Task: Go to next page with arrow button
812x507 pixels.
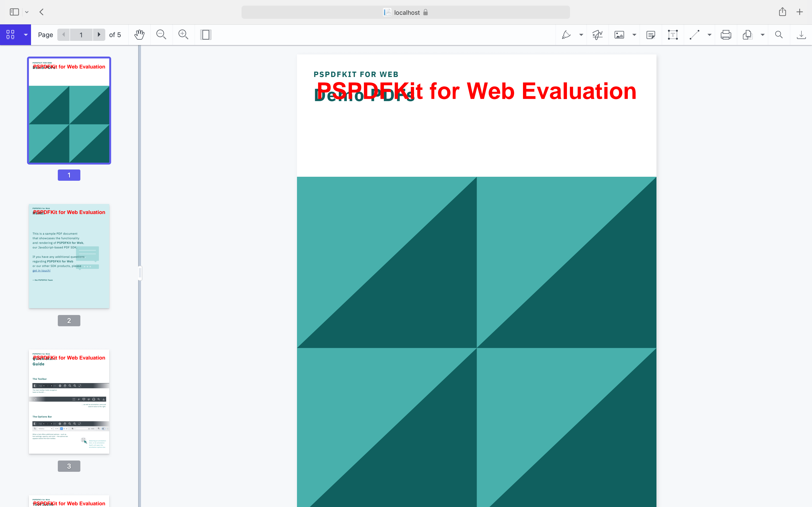Action: tap(99, 35)
